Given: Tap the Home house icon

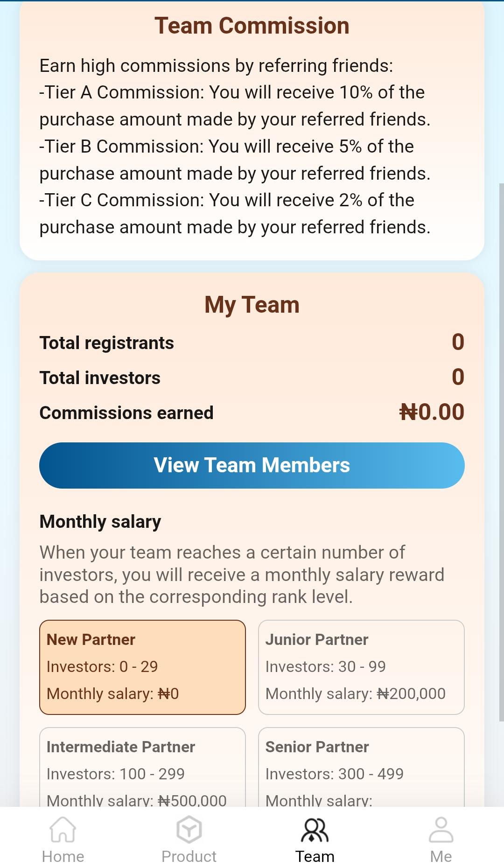Looking at the screenshot, I should pos(63,829).
